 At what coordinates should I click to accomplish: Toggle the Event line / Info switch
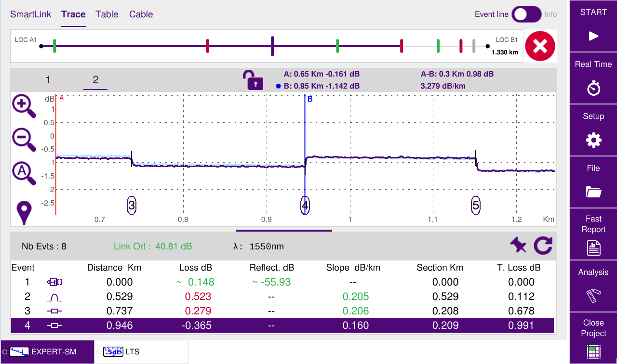point(526,14)
